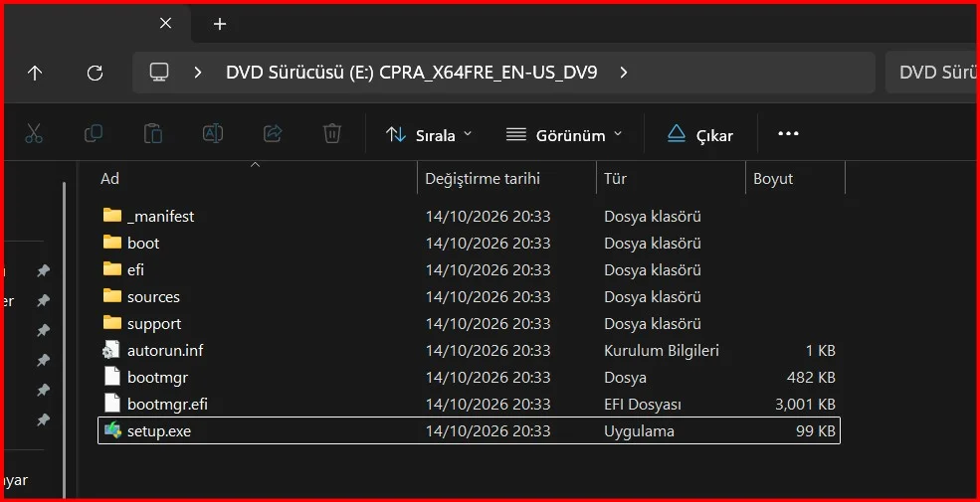Expand chevron after the monitor icon
This screenshot has height=502, width=980.
pyautogui.click(x=198, y=73)
